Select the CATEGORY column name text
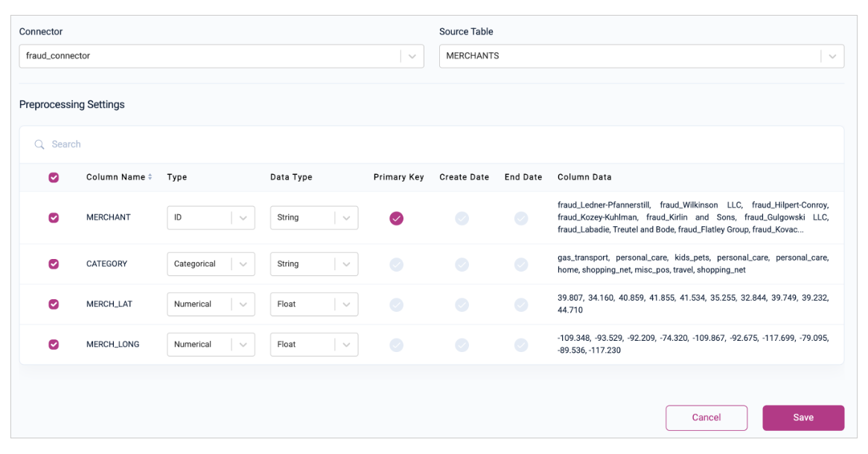 (x=107, y=264)
